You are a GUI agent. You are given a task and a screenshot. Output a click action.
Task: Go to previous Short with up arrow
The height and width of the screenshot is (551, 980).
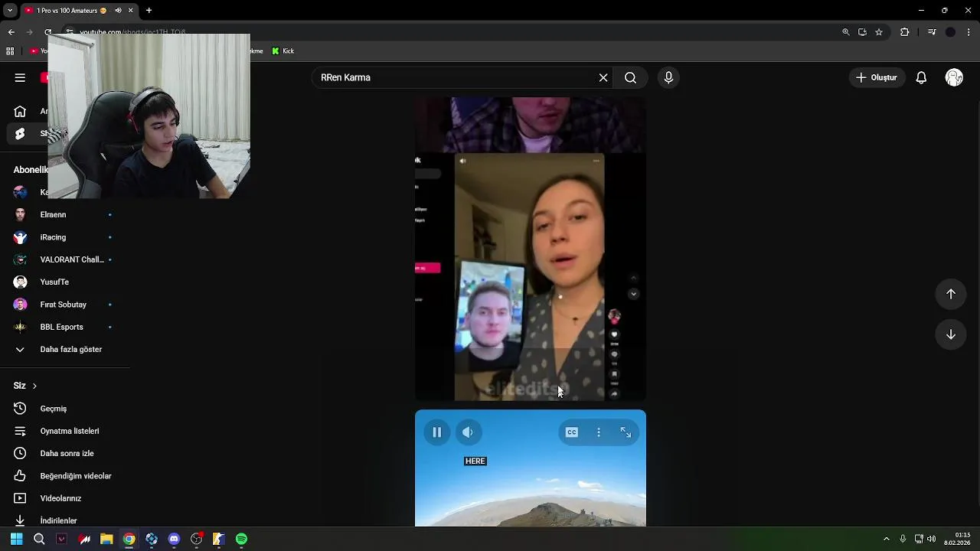pos(951,294)
